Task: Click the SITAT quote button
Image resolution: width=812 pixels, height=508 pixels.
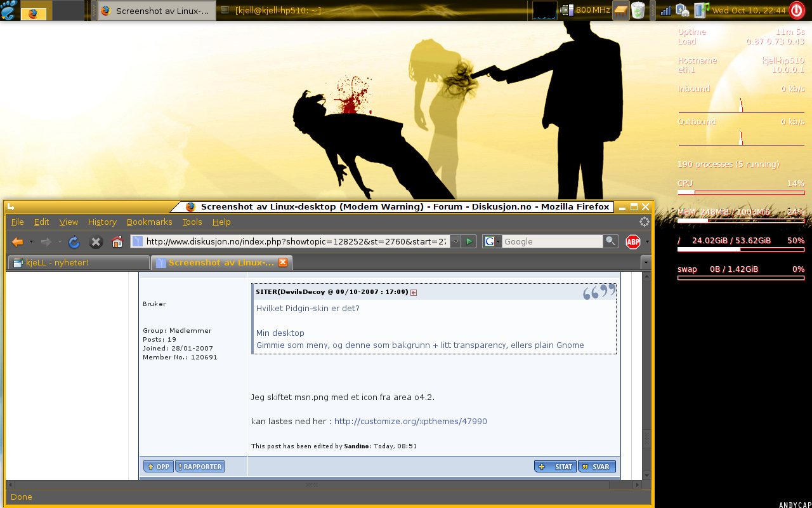Action: [x=556, y=467]
